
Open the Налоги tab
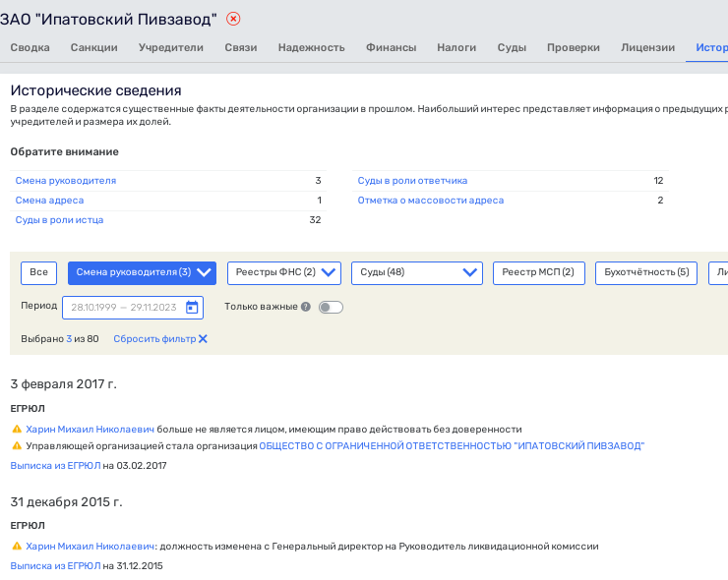click(456, 47)
